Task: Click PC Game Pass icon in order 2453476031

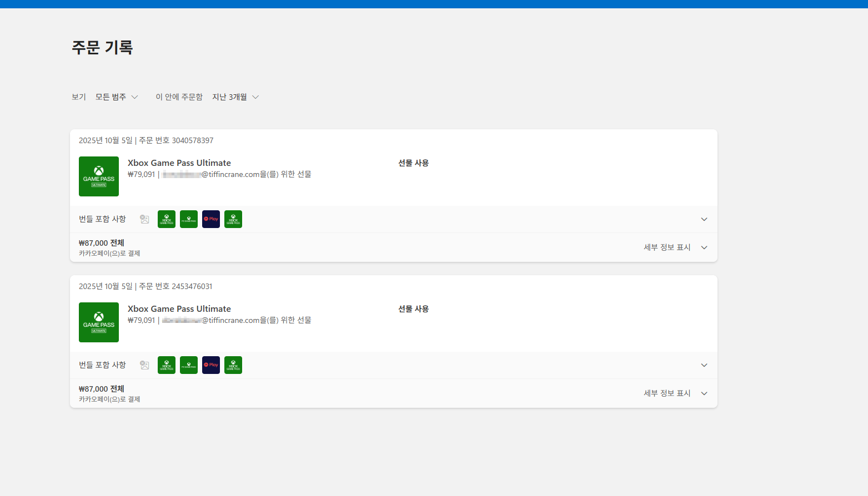Action: click(189, 365)
